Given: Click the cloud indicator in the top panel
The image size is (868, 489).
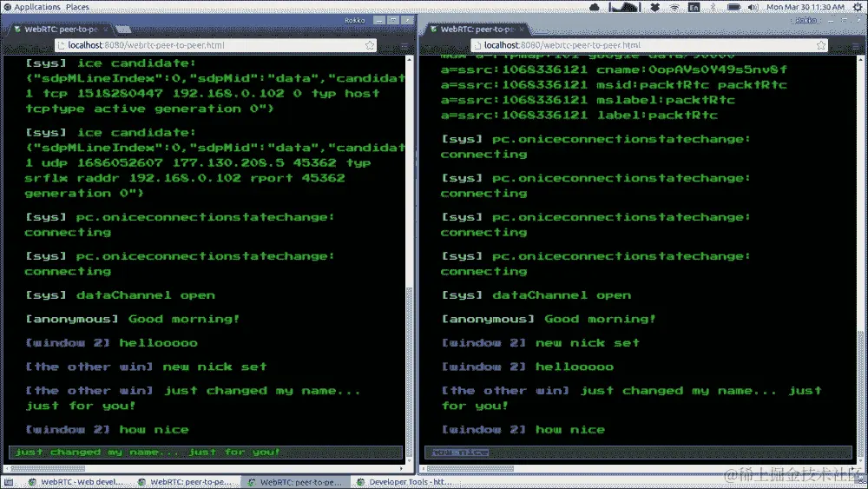Looking at the screenshot, I should 595,7.
